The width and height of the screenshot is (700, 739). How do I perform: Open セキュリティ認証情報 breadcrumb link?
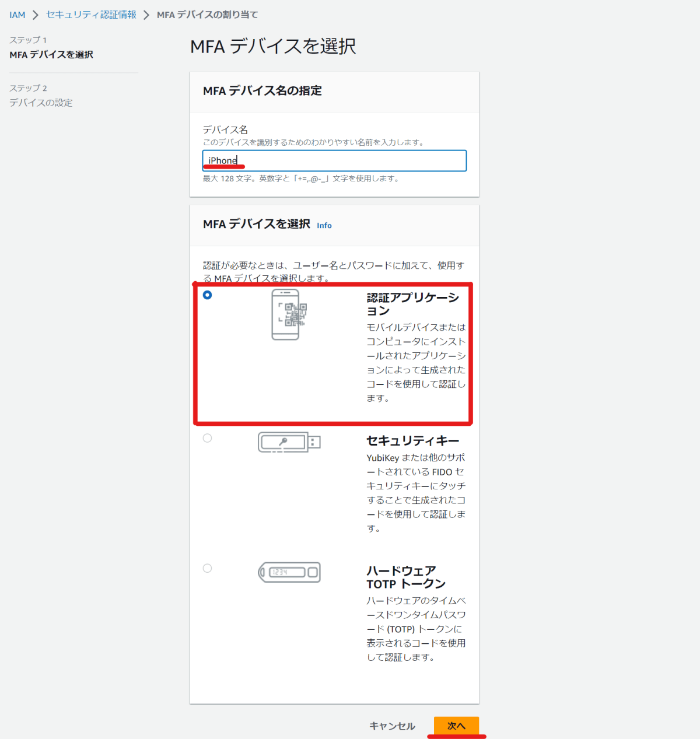pyautogui.click(x=91, y=15)
